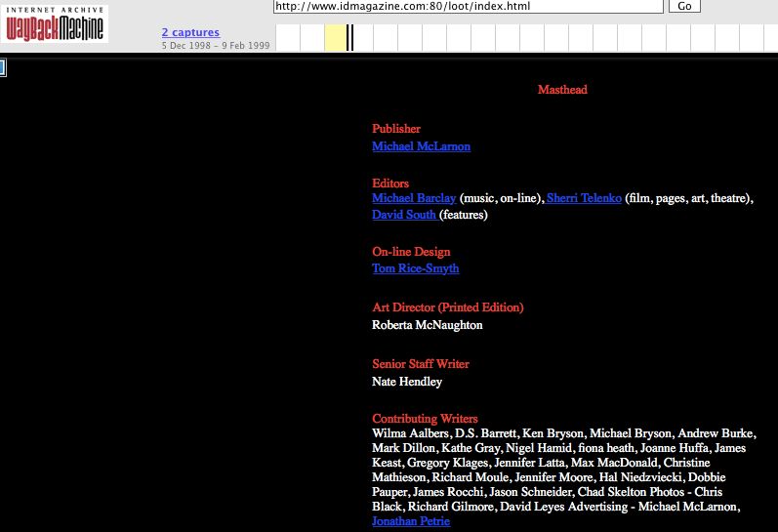This screenshot has height=532, width=778.
Task: Select the yellow highlighted timeline segment
Action: click(x=334, y=37)
